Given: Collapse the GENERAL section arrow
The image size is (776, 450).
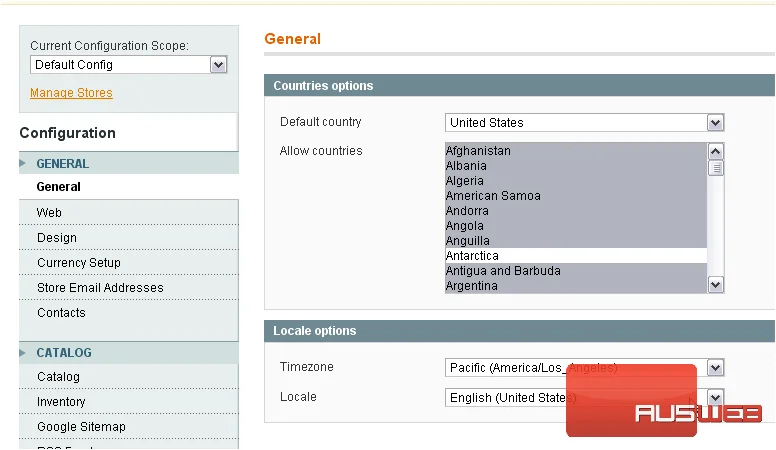Looking at the screenshot, I should click(x=22, y=163).
